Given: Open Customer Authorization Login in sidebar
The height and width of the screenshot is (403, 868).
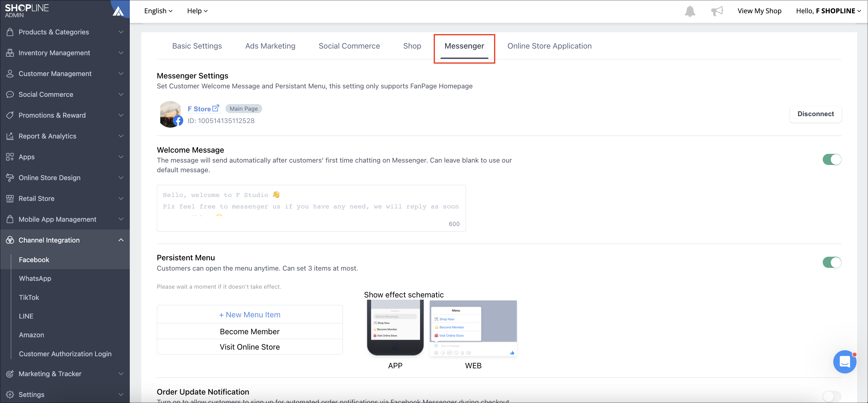Looking at the screenshot, I should pyautogui.click(x=65, y=354).
